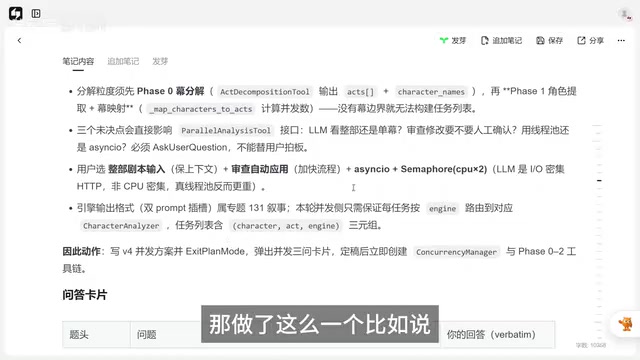
Task: Click the word count at bottom right
Action: (x=591, y=345)
